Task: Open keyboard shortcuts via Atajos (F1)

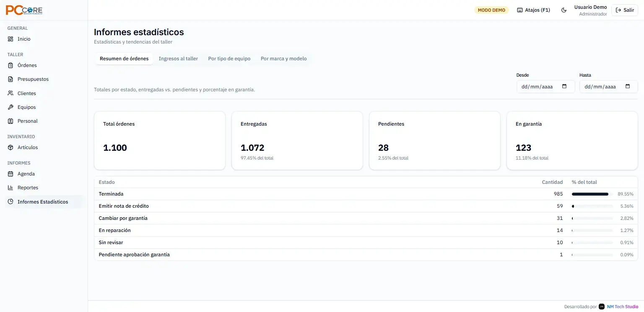Action: point(533,10)
